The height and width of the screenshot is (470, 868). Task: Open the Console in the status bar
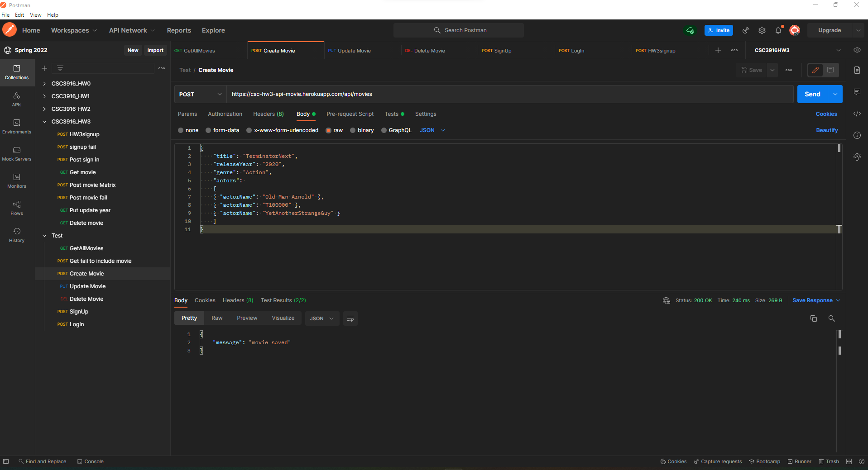91,461
